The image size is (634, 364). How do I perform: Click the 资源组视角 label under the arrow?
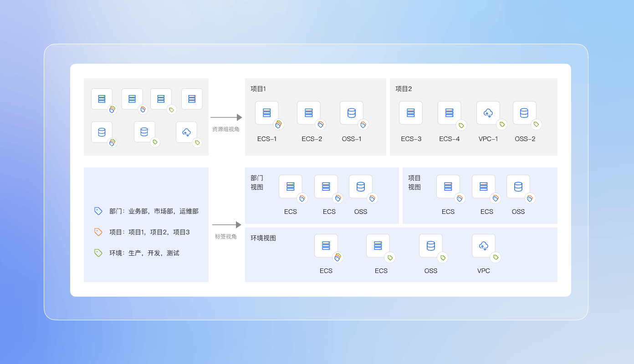coord(226,129)
